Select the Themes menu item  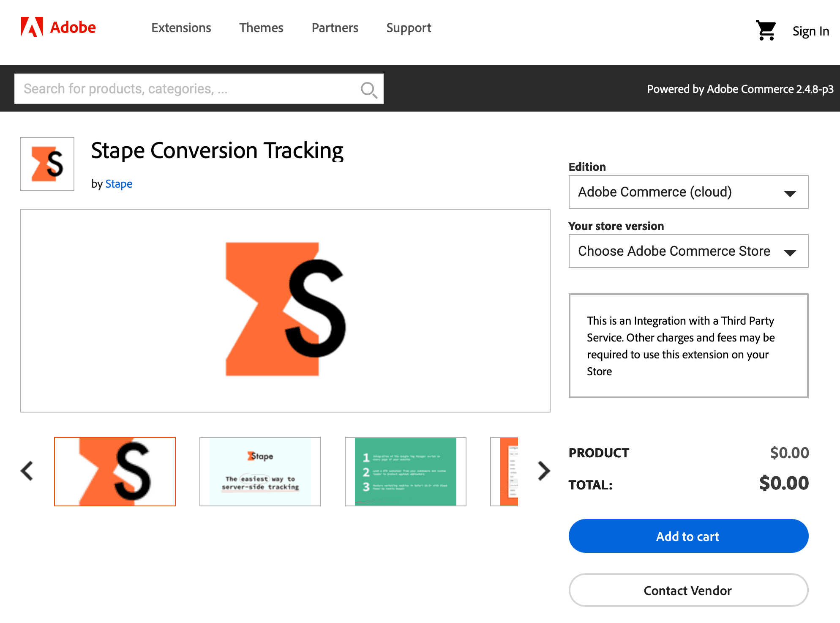click(x=261, y=27)
